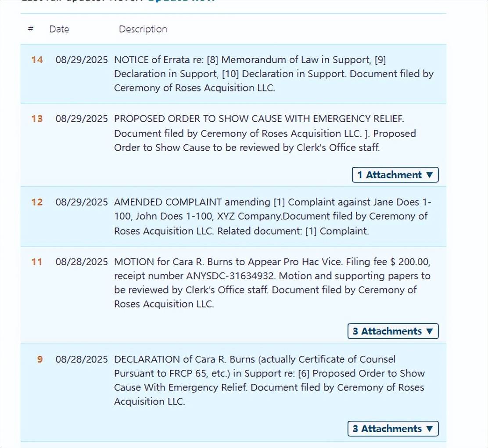
Task: Select the Notice of Errata description text
Action: point(273,74)
